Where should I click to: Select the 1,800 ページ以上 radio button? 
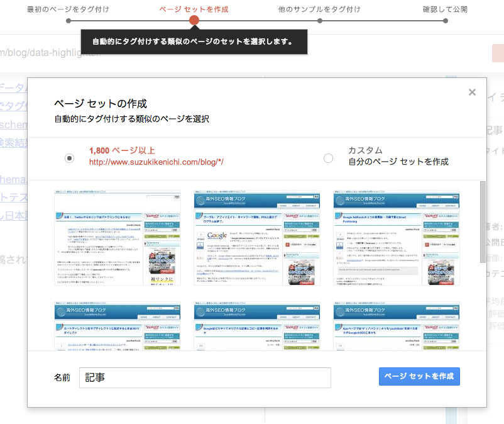click(x=69, y=159)
